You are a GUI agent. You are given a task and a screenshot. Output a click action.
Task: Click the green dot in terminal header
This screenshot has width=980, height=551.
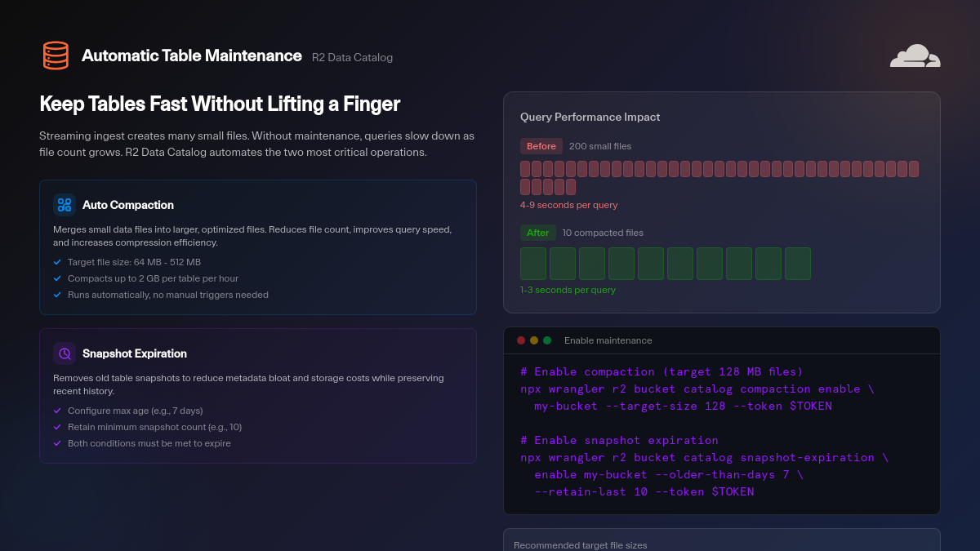tap(547, 340)
